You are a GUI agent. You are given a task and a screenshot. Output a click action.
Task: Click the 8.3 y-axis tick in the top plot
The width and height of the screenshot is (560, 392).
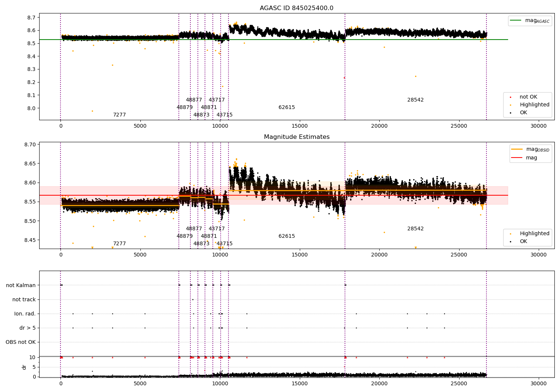tap(32, 69)
